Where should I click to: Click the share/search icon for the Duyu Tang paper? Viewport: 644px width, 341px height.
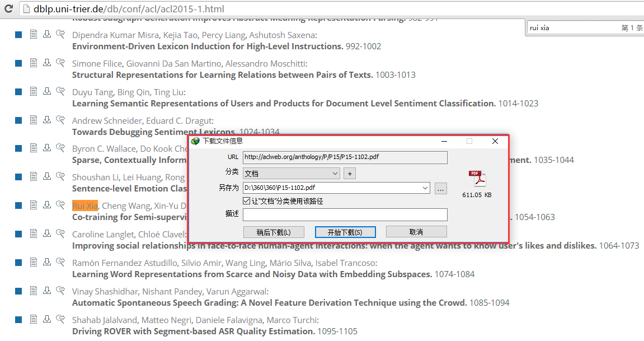coord(60,91)
